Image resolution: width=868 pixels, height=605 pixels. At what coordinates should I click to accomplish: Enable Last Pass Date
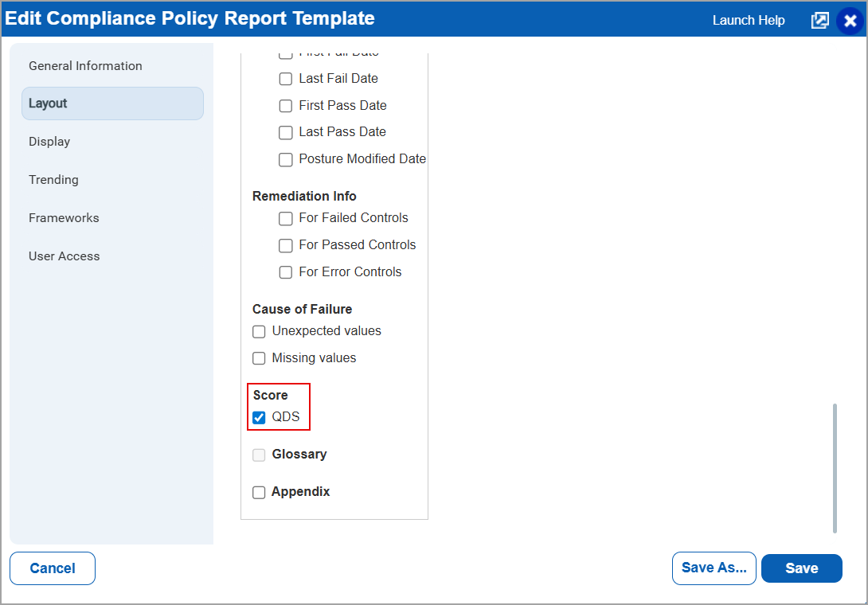286,132
